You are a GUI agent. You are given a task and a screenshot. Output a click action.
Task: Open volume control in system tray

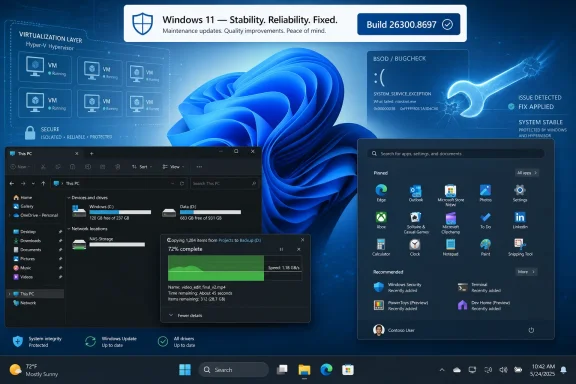[503, 370]
